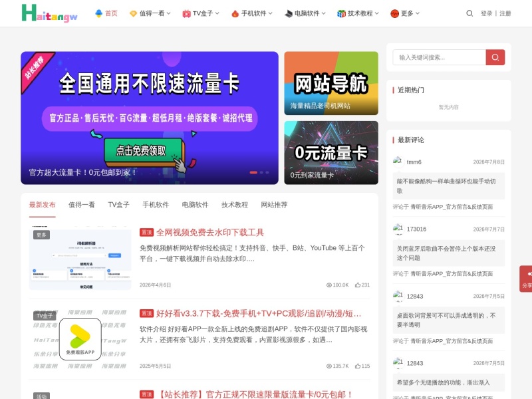This screenshot has height=399, width=532.
Task: Click the Haitangw site logo
Action: pyautogui.click(x=49, y=13)
